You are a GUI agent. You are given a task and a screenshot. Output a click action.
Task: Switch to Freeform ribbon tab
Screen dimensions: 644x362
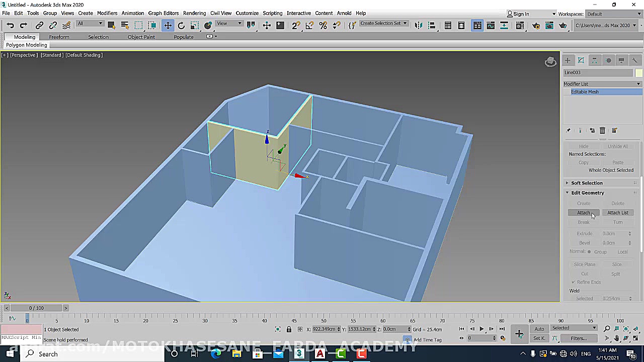click(x=59, y=37)
